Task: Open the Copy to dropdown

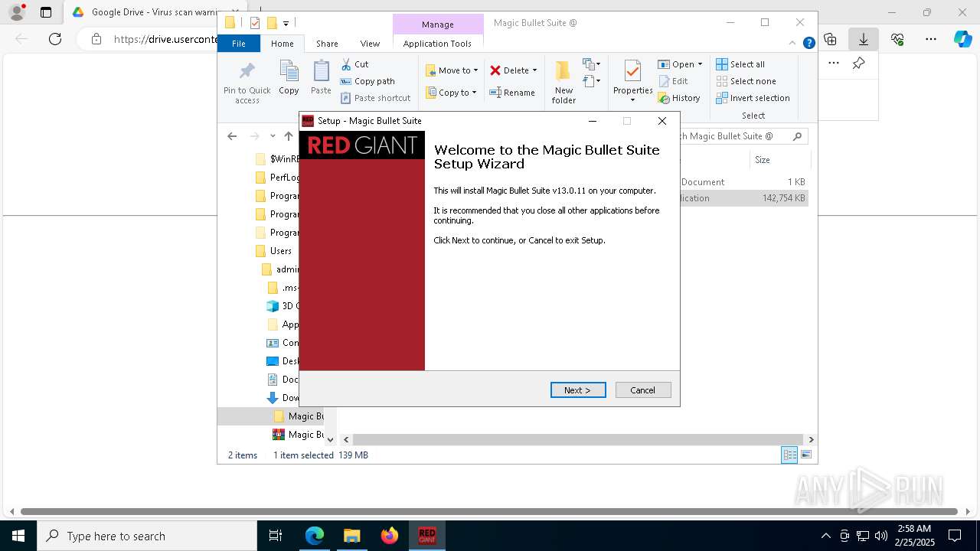Action: coord(451,93)
